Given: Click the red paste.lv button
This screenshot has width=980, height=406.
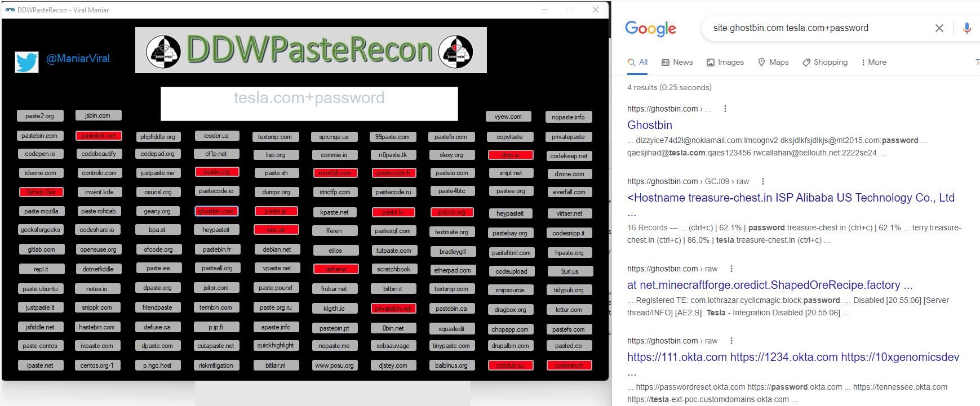Looking at the screenshot, I should [x=393, y=212].
